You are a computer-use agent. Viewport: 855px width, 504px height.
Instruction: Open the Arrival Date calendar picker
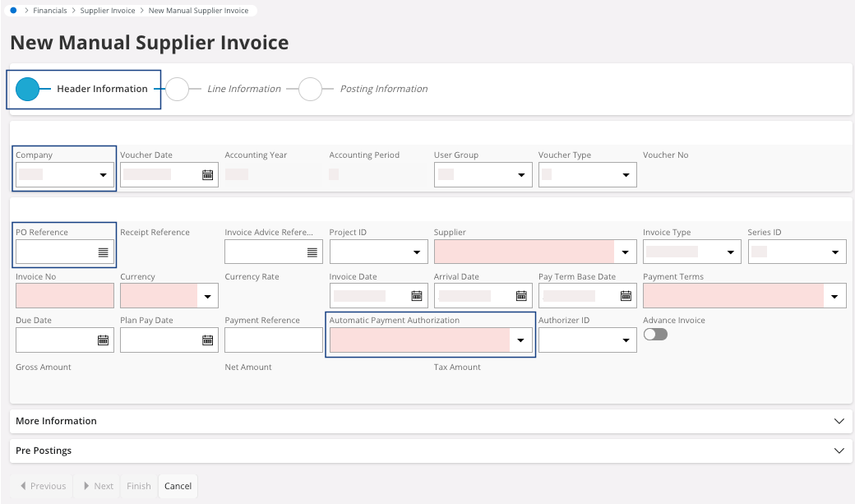pyautogui.click(x=521, y=296)
